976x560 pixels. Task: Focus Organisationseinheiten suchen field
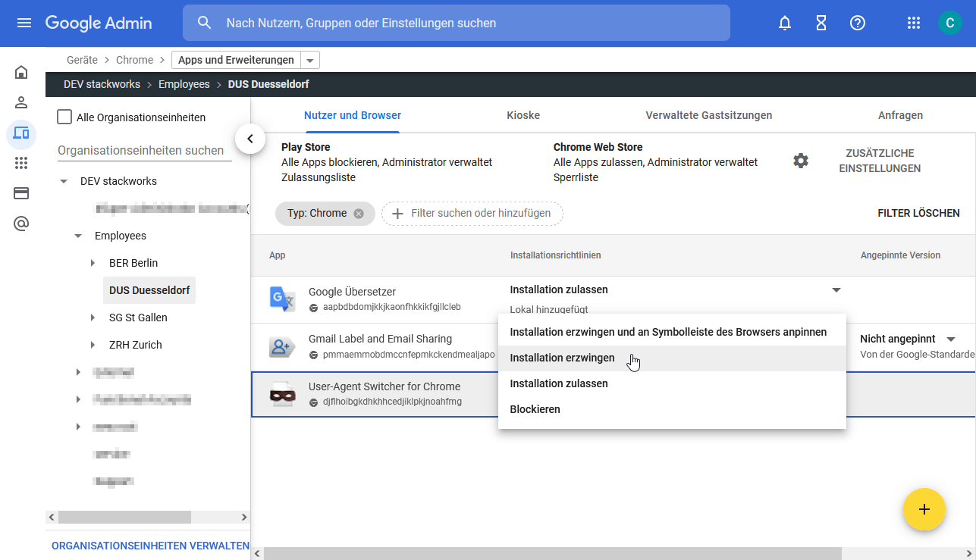(x=145, y=151)
